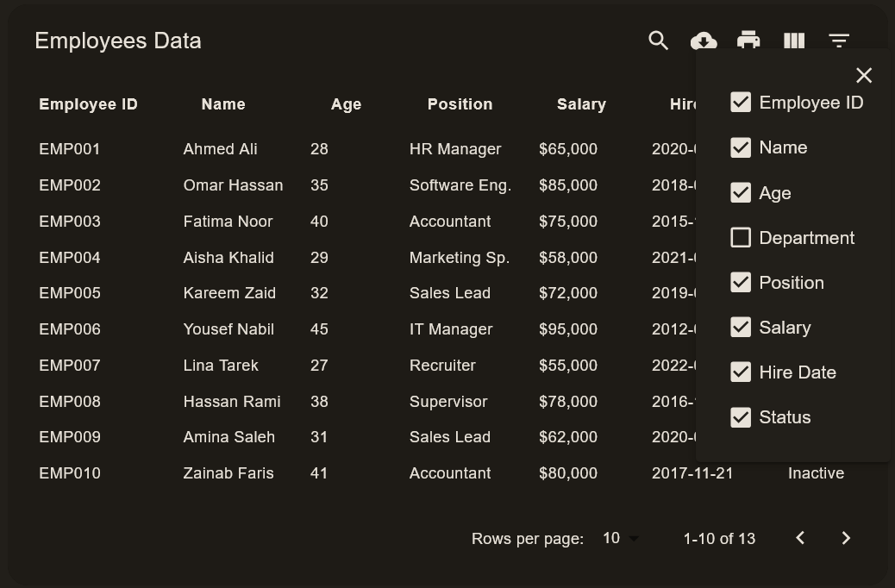
Task: Open the Filter Table icon
Action: [x=839, y=41]
